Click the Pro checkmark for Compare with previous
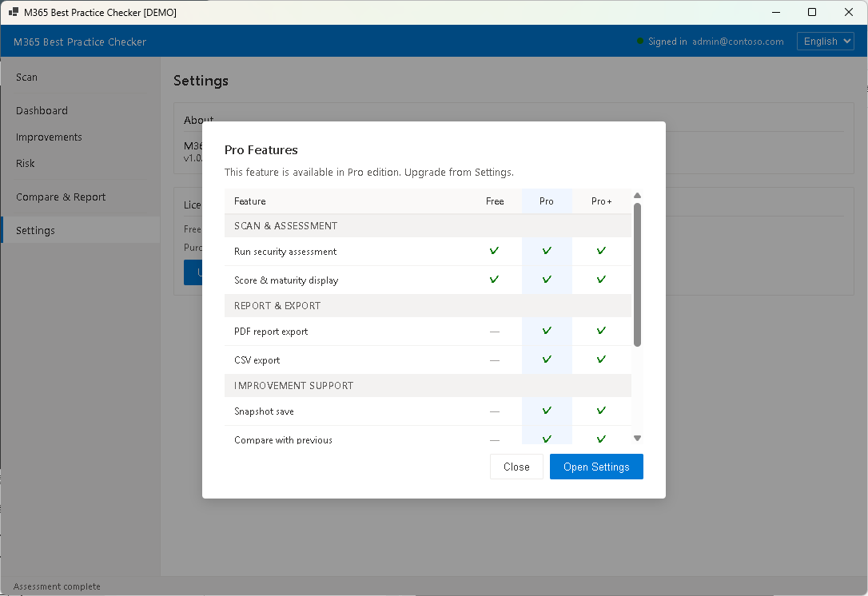This screenshot has height=596, width=868. pos(546,439)
